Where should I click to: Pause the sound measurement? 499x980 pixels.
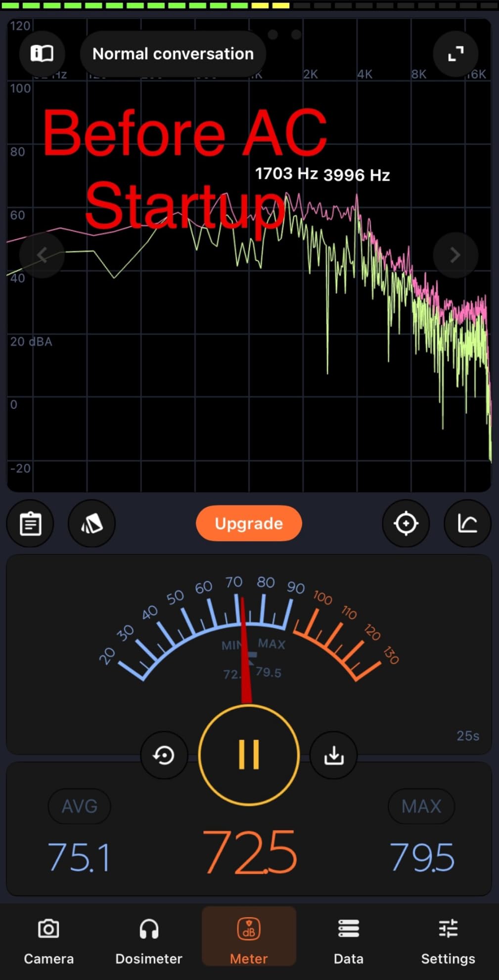[x=249, y=755]
